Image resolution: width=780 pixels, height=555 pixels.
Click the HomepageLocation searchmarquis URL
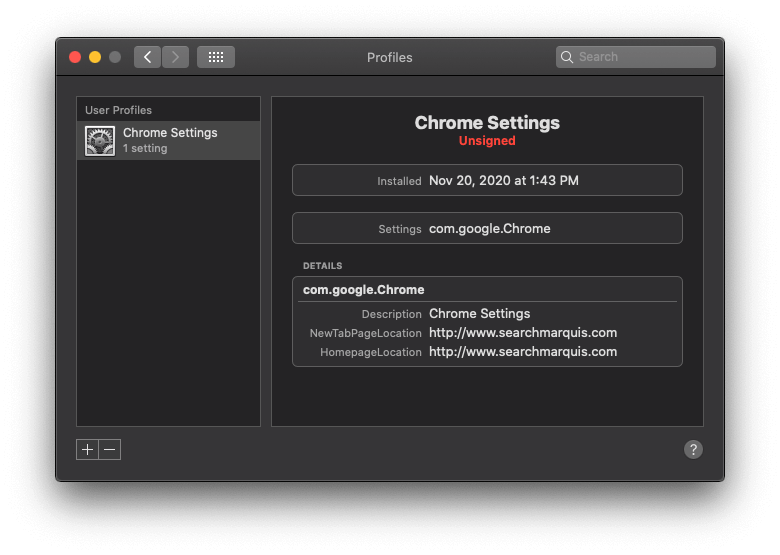point(523,352)
